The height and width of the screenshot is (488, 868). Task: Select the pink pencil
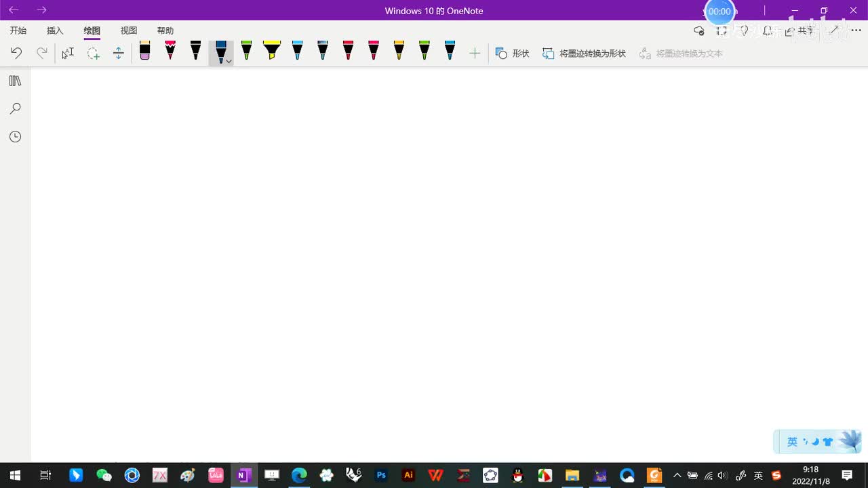pos(170,50)
